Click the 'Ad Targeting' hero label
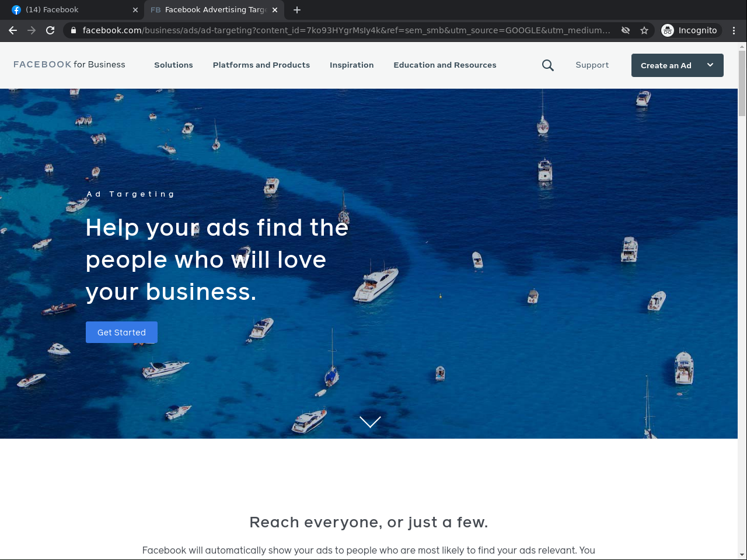 click(131, 194)
